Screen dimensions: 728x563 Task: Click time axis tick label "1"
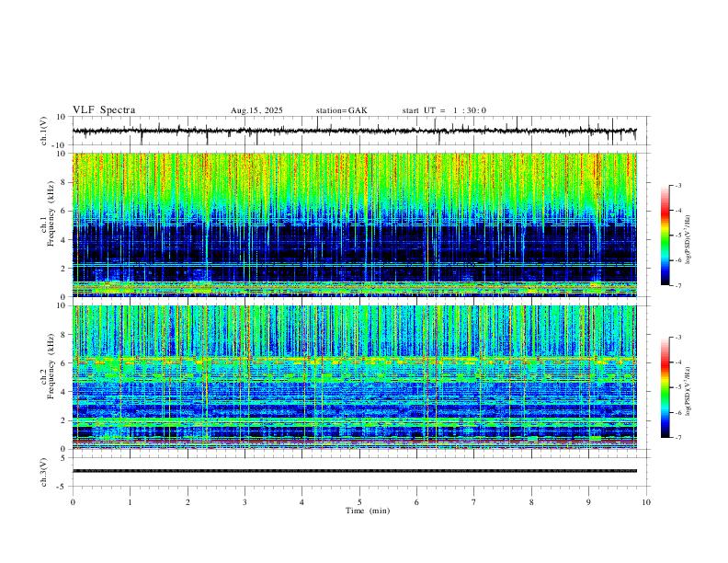pyautogui.click(x=130, y=502)
